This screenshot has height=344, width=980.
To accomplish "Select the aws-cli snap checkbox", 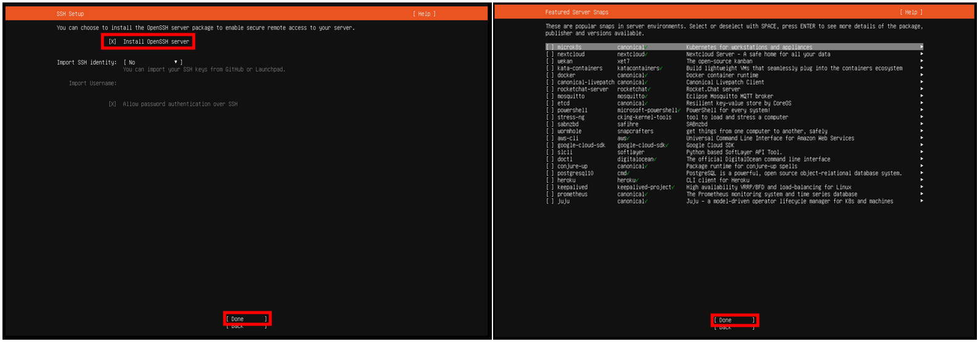I will tap(549, 139).
